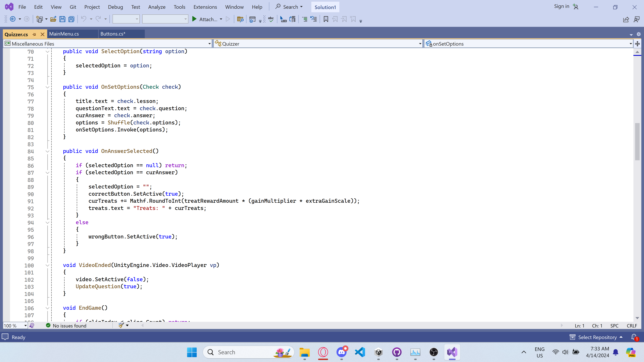Image resolution: width=644 pixels, height=362 pixels.
Task: Click the Select Repository button
Action: tap(597, 337)
